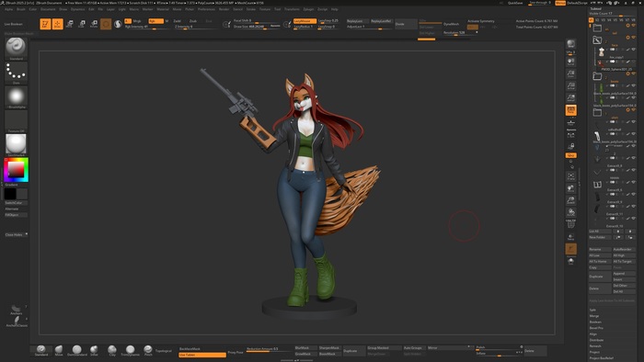Image resolution: width=644 pixels, height=362 pixels.
Task: Click Zoom canvas icon
Action: [x=571, y=74]
